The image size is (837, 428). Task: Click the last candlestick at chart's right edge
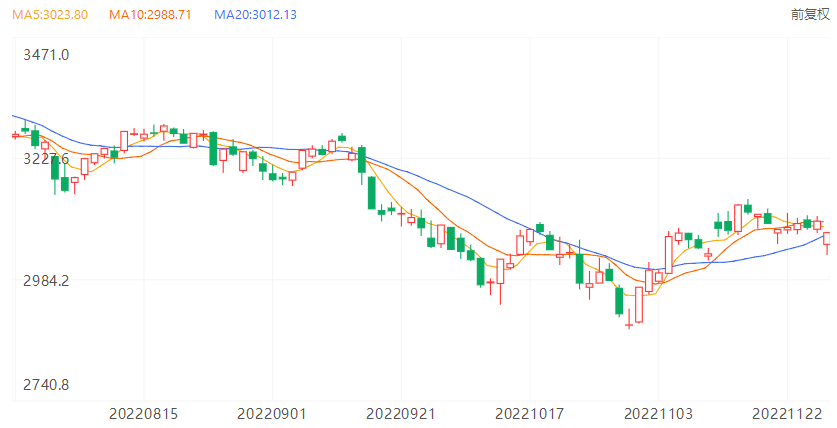point(827,239)
